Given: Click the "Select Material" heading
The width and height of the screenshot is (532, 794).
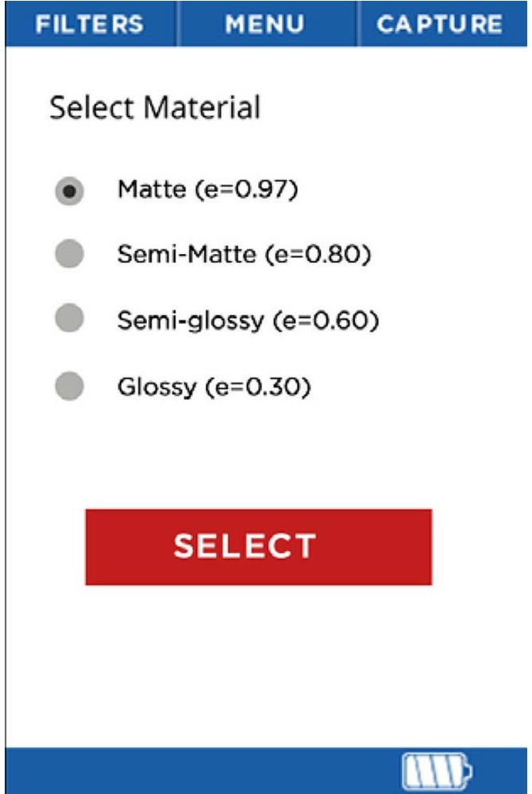Looking at the screenshot, I should pyautogui.click(x=155, y=107).
